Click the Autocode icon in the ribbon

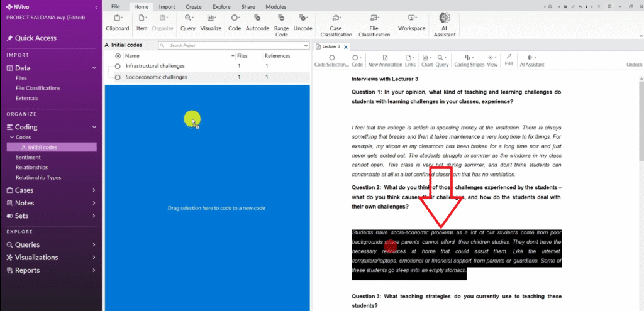pyautogui.click(x=257, y=18)
